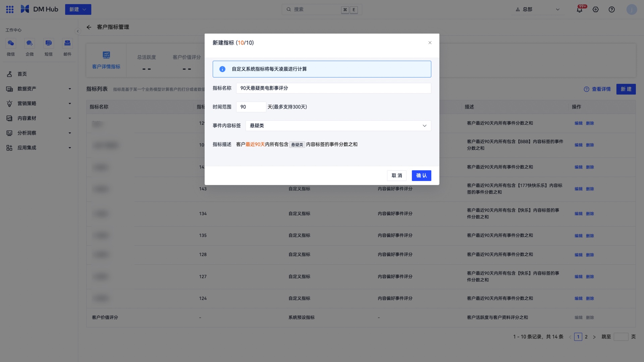Click the 分析洞察 sidebar icon
Image resolution: width=644 pixels, height=362 pixels.
(x=9, y=133)
